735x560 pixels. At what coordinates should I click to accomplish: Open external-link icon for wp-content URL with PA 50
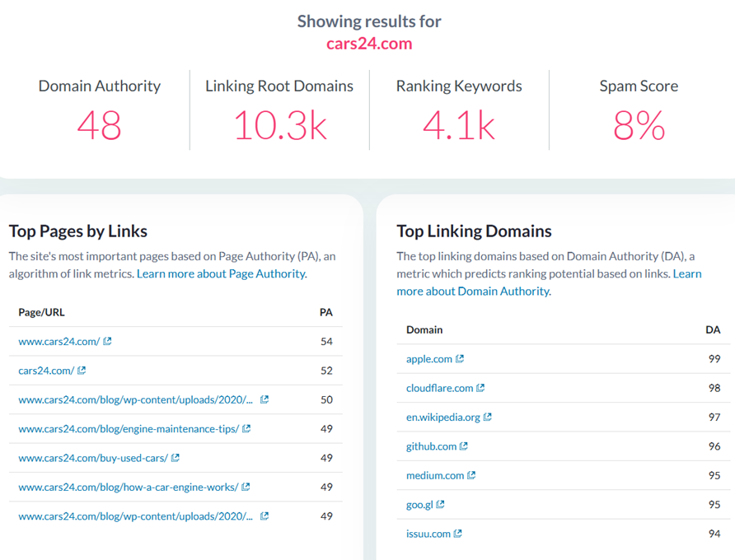tap(265, 399)
